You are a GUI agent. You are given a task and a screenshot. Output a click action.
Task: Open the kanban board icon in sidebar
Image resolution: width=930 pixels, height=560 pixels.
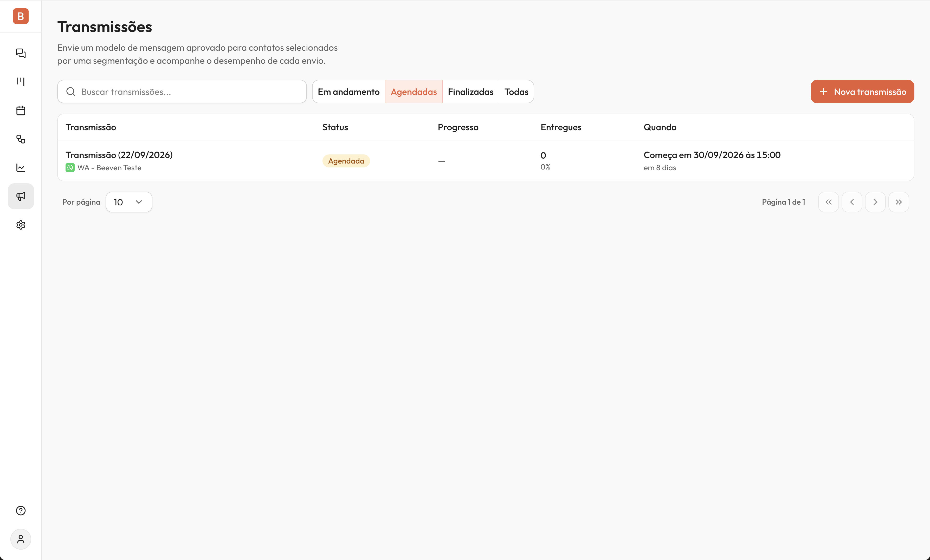tap(21, 82)
